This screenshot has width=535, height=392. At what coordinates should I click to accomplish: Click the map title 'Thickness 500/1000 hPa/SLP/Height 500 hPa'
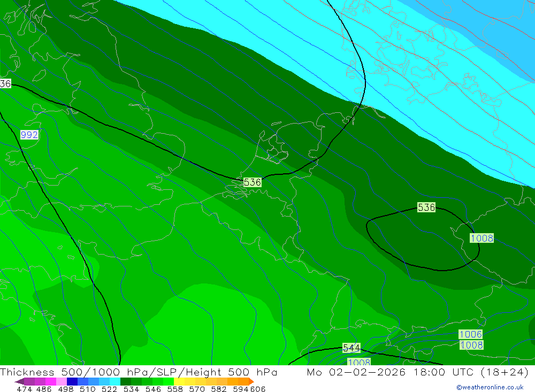(x=139, y=372)
